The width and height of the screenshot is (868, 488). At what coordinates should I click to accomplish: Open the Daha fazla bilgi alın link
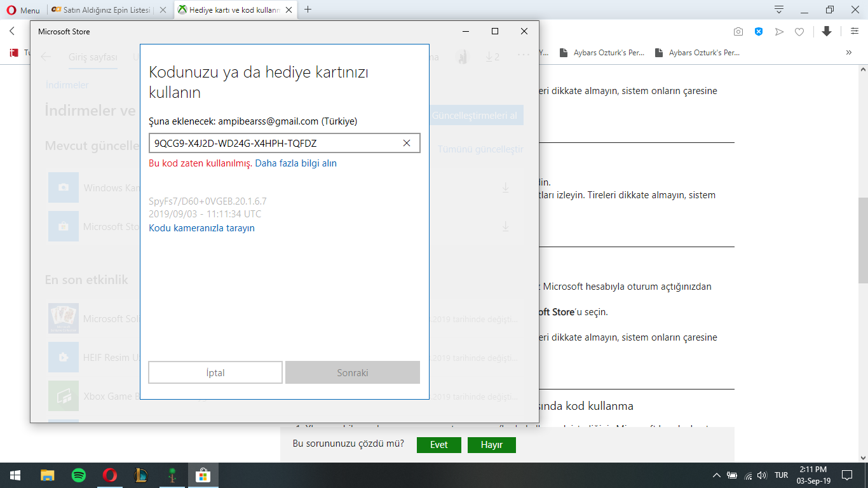tap(296, 163)
